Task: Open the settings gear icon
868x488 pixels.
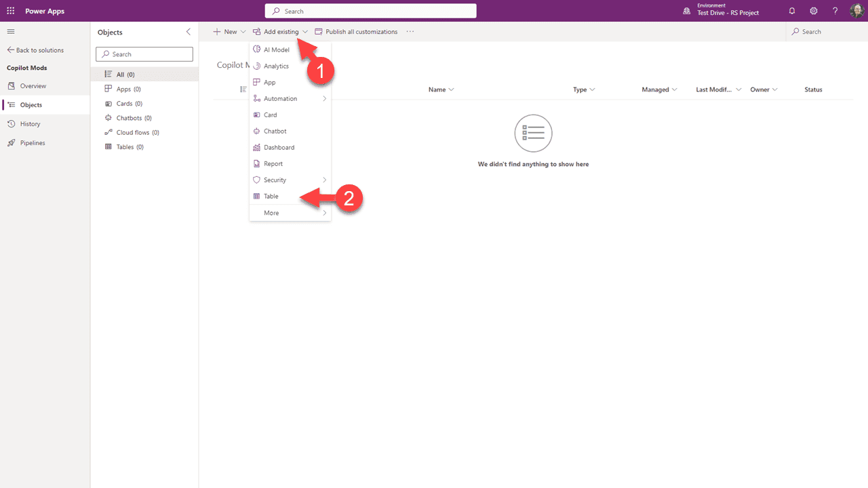Action: coord(814,11)
